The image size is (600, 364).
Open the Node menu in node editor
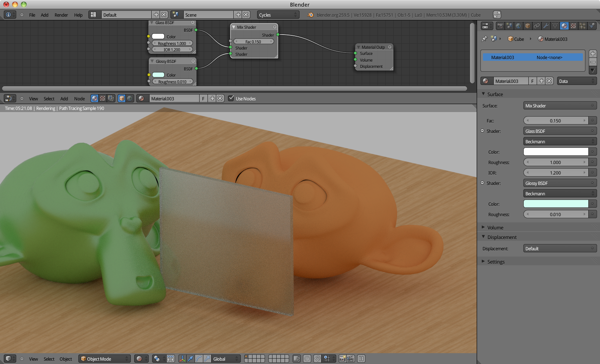click(79, 99)
